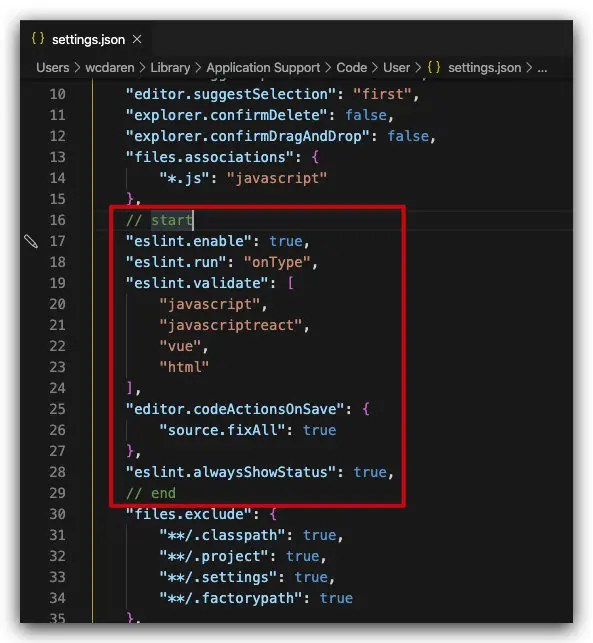Click the breadcrumb ellipsis after settings.json
The width and height of the screenshot is (593, 643).
542,68
